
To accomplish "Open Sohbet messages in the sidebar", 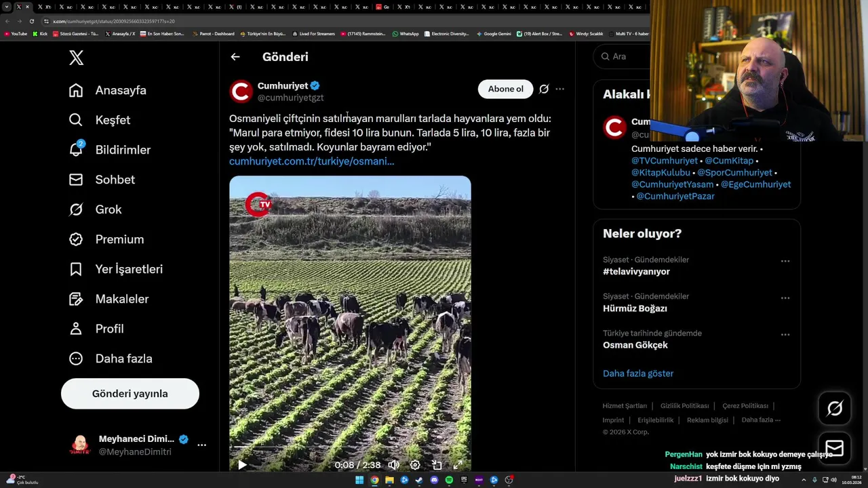I will coord(102,180).
